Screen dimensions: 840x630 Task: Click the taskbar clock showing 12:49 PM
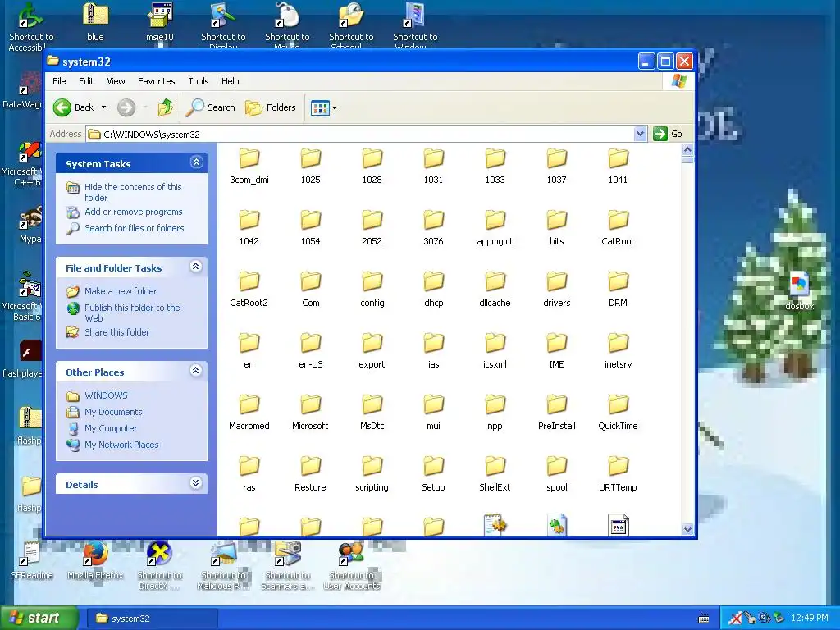coord(810,619)
